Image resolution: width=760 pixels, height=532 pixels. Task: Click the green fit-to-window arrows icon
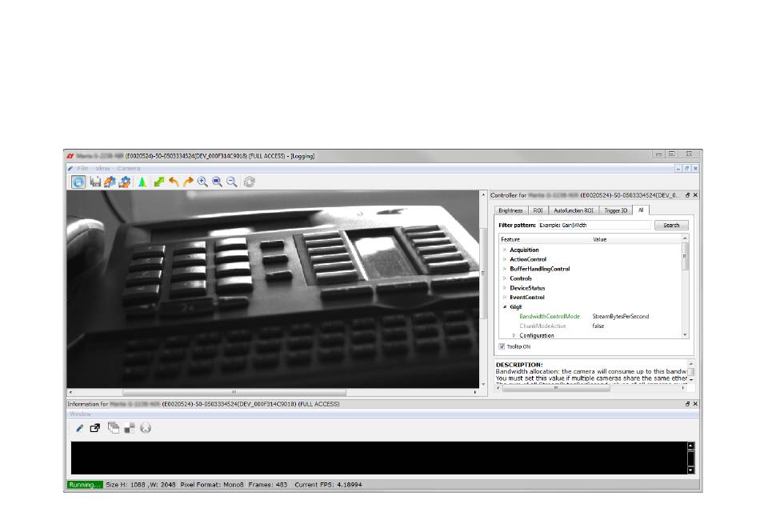[158, 182]
